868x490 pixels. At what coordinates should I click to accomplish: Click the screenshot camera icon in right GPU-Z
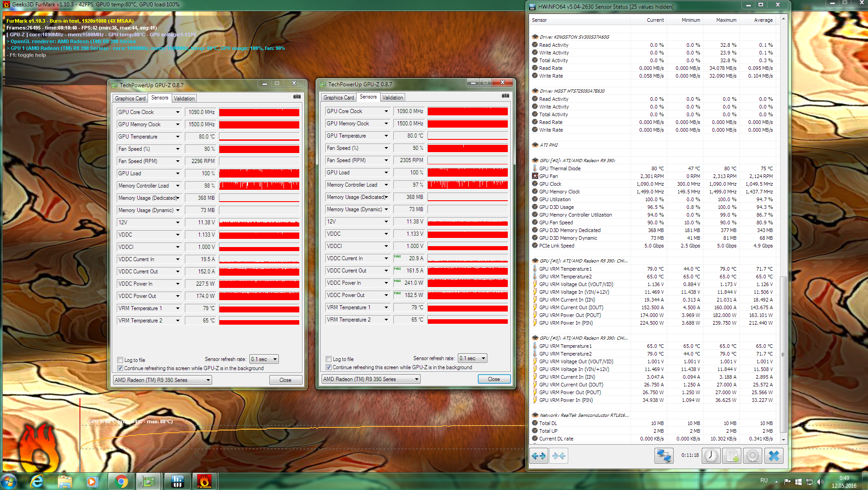[505, 96]
